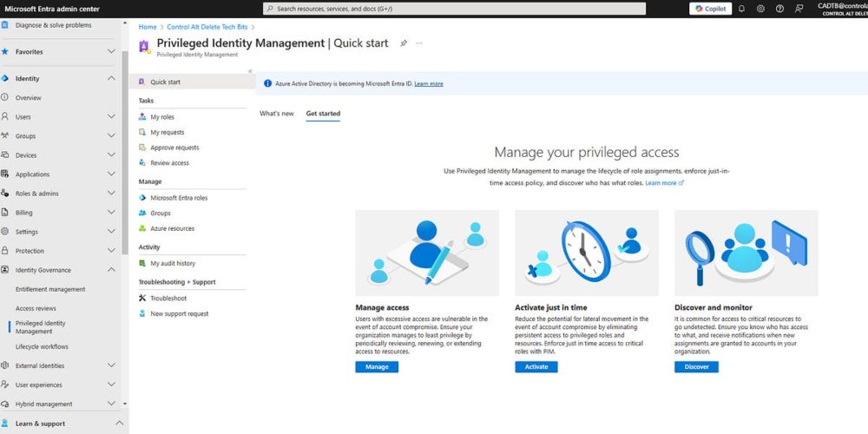Viewport: 868px width, 434px height.
Task: Open Lifecycle workflows in sidebar
Action: click(42, 346)
